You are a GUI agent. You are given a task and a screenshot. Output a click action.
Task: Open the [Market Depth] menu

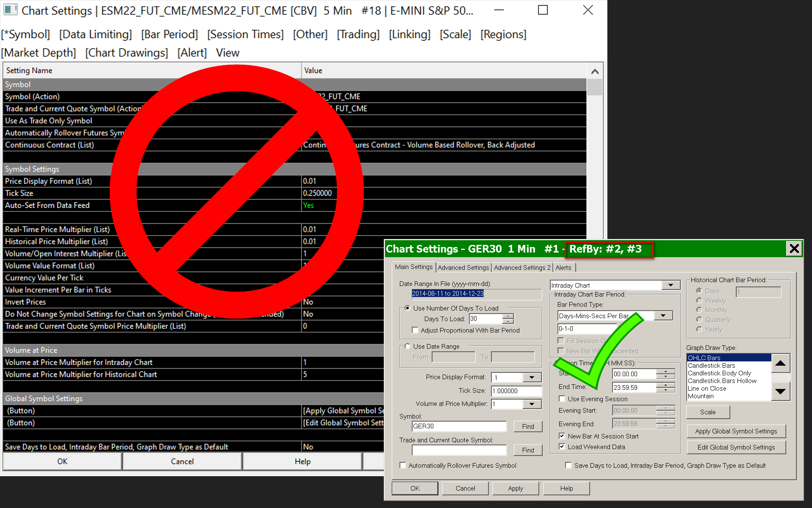39,53
